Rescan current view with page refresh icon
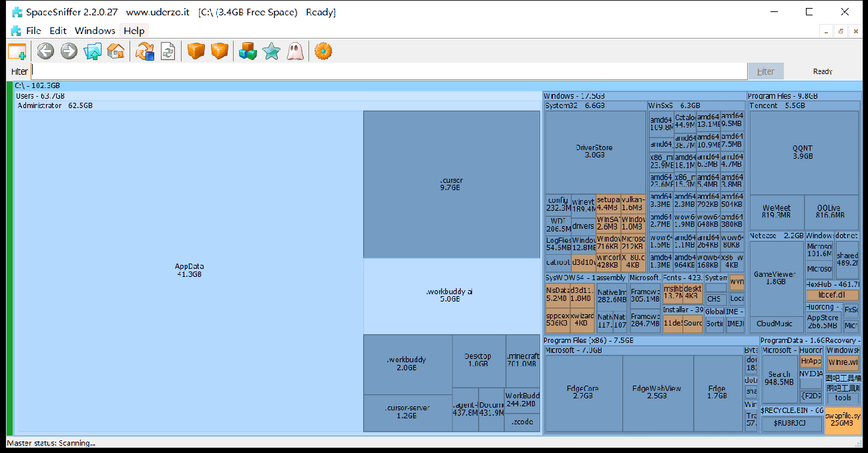Image resolution: width=868 pixels, height=453 pixels. coord(168,51)
